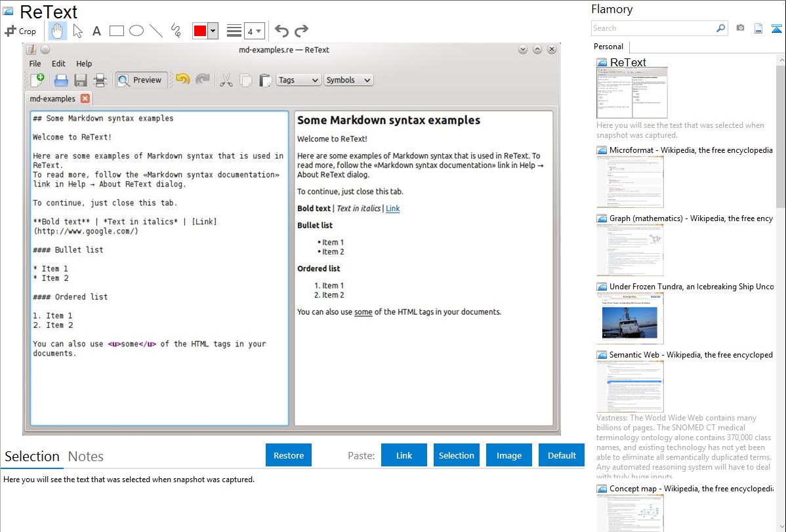Click the Paste Selection button
The height and width of the screenshot is (532, 786).
pyautogui.click(x=456, y=455)
